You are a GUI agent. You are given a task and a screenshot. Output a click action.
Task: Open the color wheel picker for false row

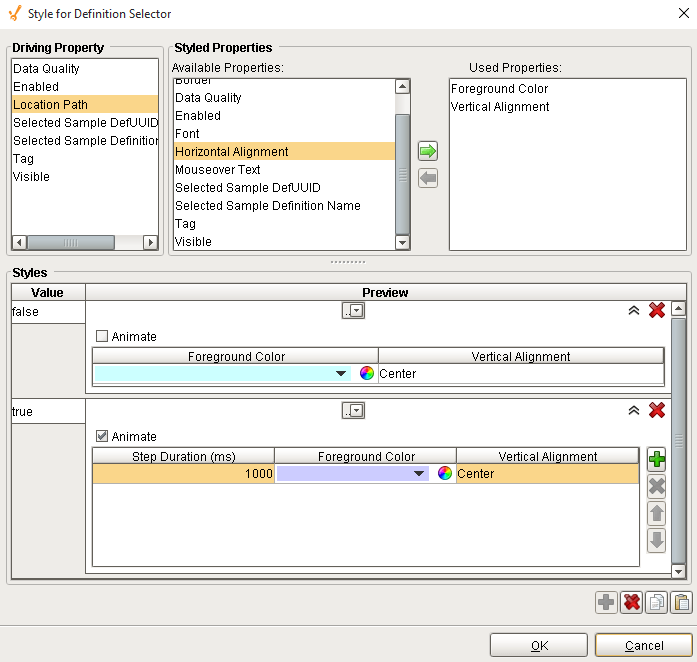click(366, 373)
